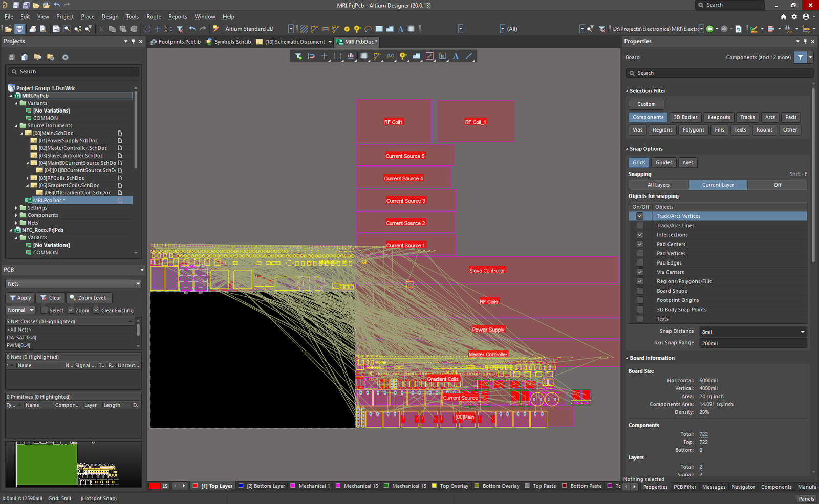Click the gear icon in the Projects panel
Screen dimensions: 819x504
coord(65,57)
